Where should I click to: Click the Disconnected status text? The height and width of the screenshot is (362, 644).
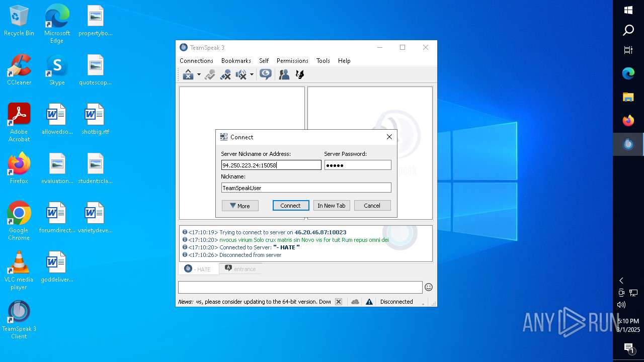pyautogui.click(x=396, y=302)
